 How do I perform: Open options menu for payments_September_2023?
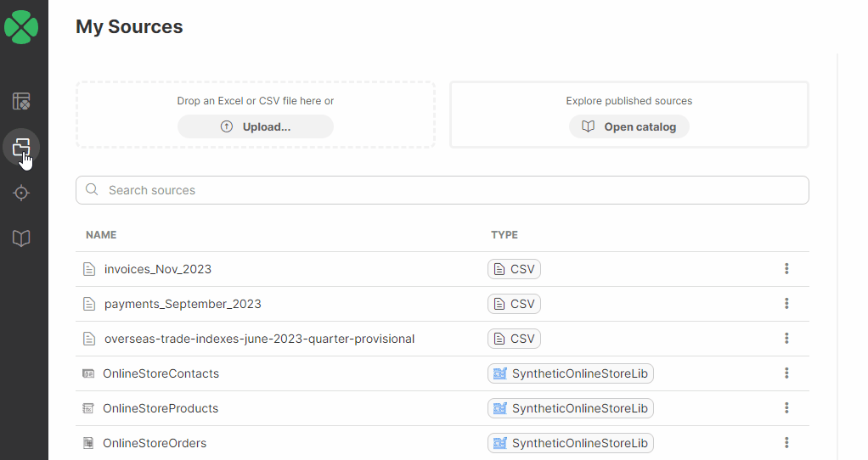(x=786, y=304)
